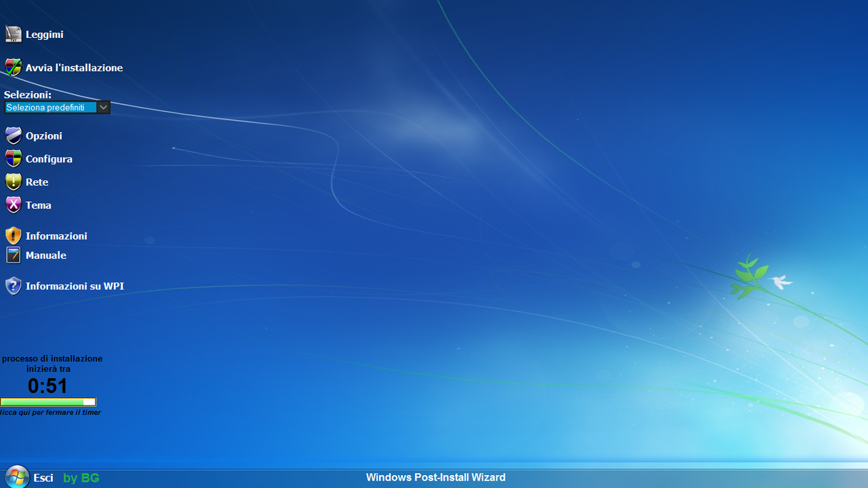This screenshot has width=868, height=488.
Task: Click the Opzioni shield icon
Action: (14, 136)
